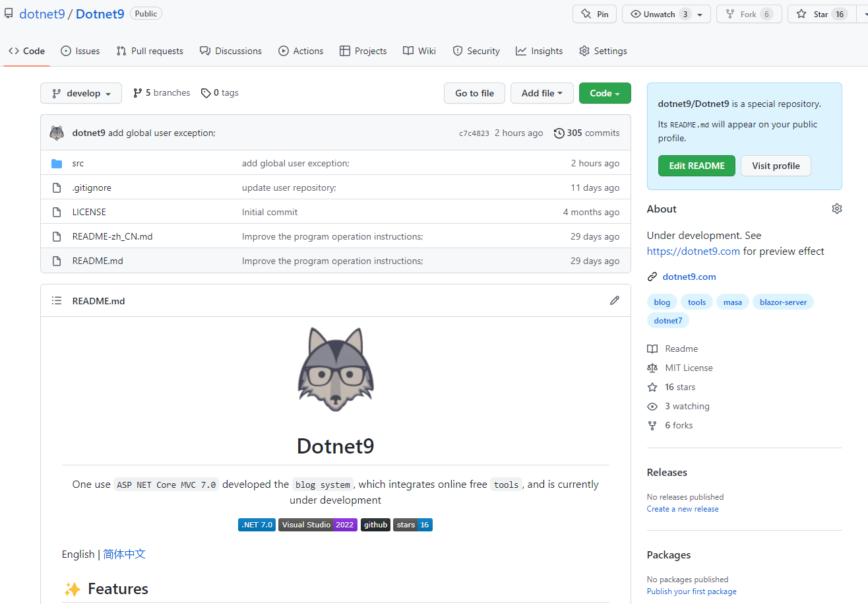Click the scale icon beside MIT License
The image size is (868, 604).
652,368
